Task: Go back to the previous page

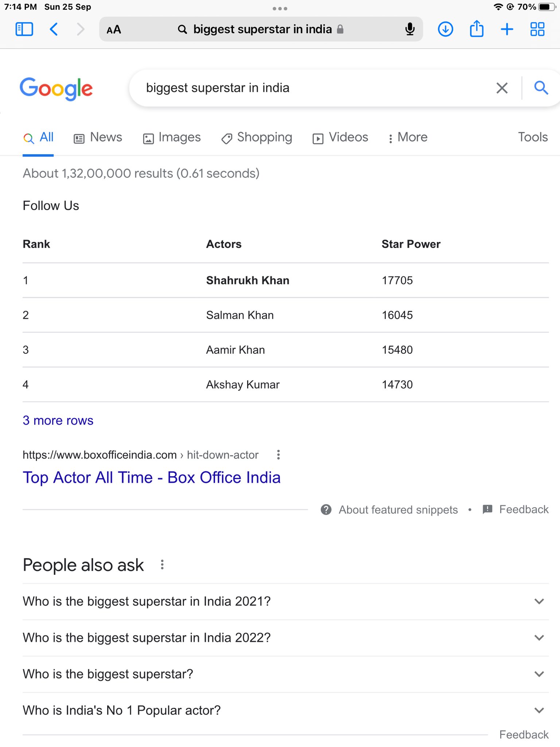Action: pyautogui.click(x=54, y=29)
